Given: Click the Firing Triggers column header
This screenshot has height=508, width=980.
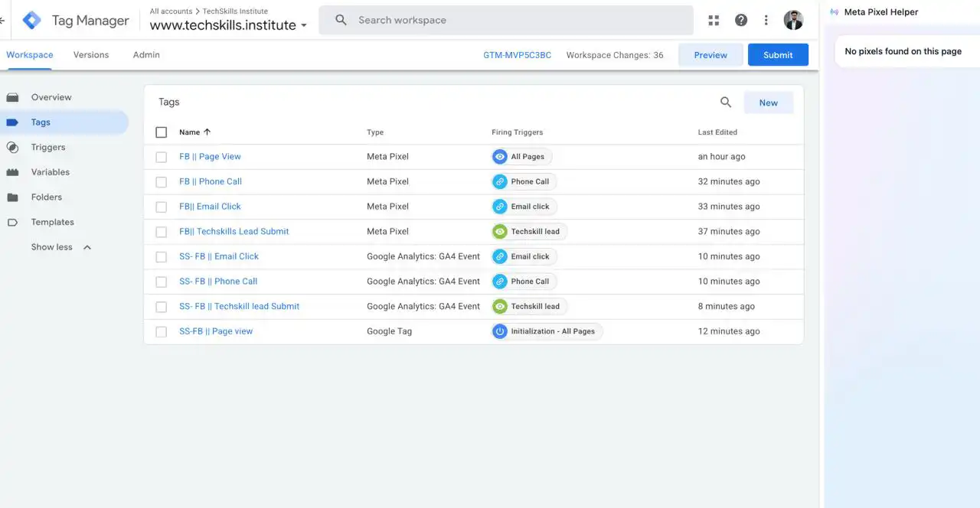Looking at the screenshot, I should (x=518, y=132).
